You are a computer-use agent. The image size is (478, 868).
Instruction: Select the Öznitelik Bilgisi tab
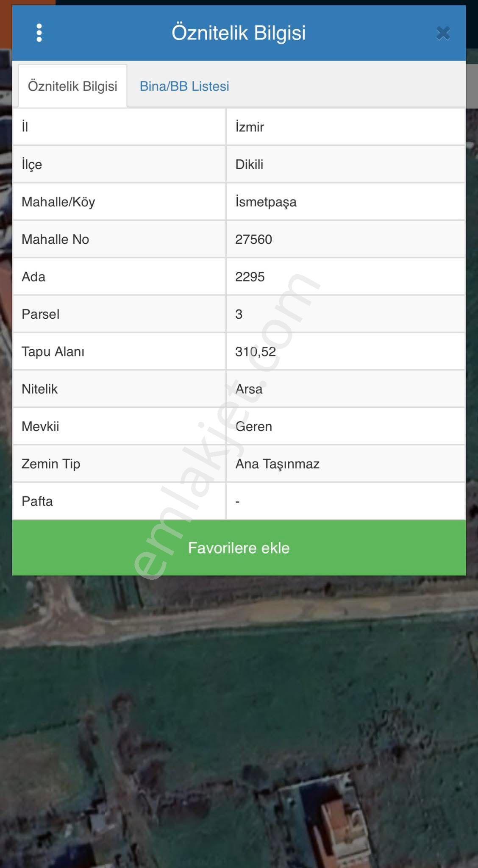72,86
